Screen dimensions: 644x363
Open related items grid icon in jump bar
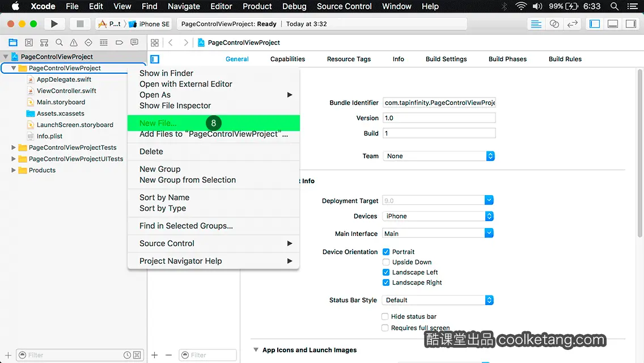[155, 43]
